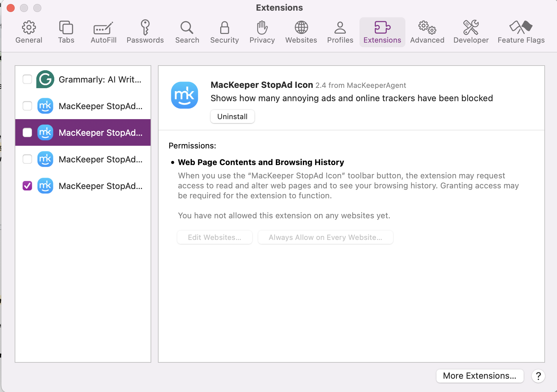Enable the highlighted MacKeeper StopAd extension checkbox
This screenshot has height=392, width=557.
point(27,132)
